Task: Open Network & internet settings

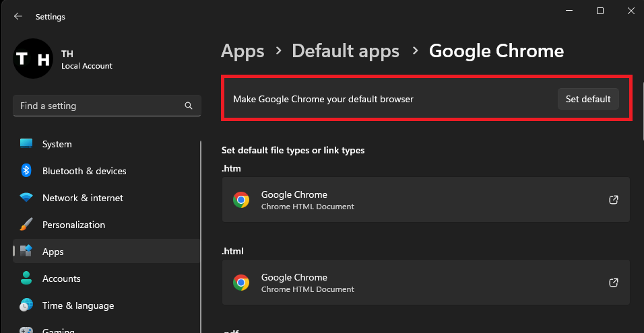Action: coord(106,198)
